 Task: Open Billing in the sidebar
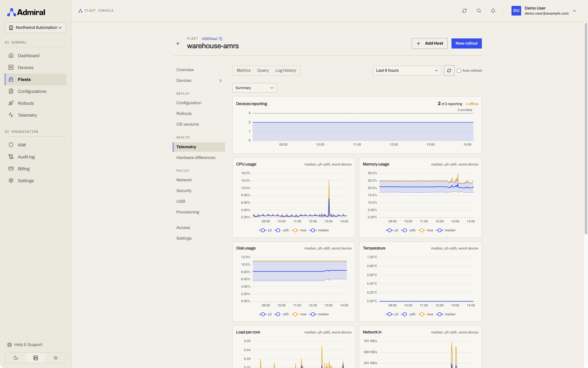coord(35,169)
